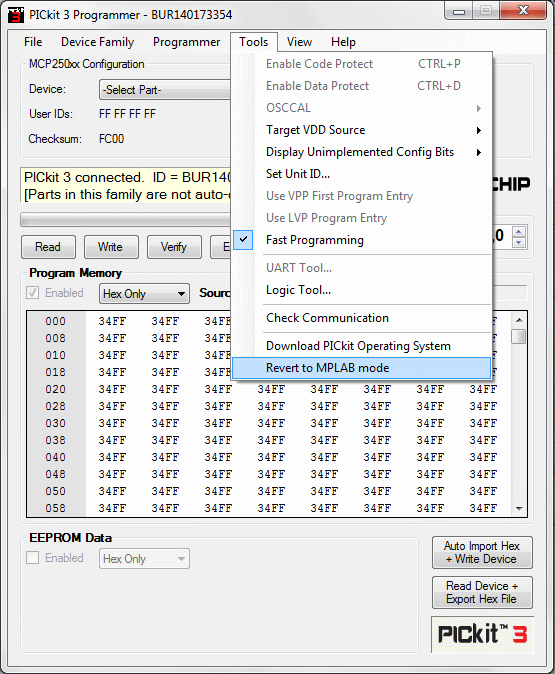Screen dimensions: 555x674
Task: Click program memory scrollbar up arrow
Action: [x=519, y=320]
